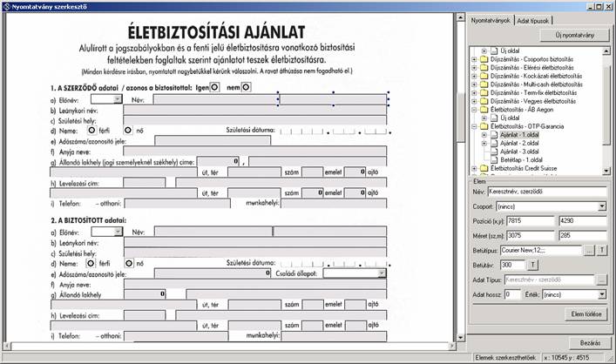Image resolution: width=616 pixels, height=364 pixels.
Task: Click page icon of Betétlap - 1.oldal
Action: pyautogui.click(x=494, y=160)
